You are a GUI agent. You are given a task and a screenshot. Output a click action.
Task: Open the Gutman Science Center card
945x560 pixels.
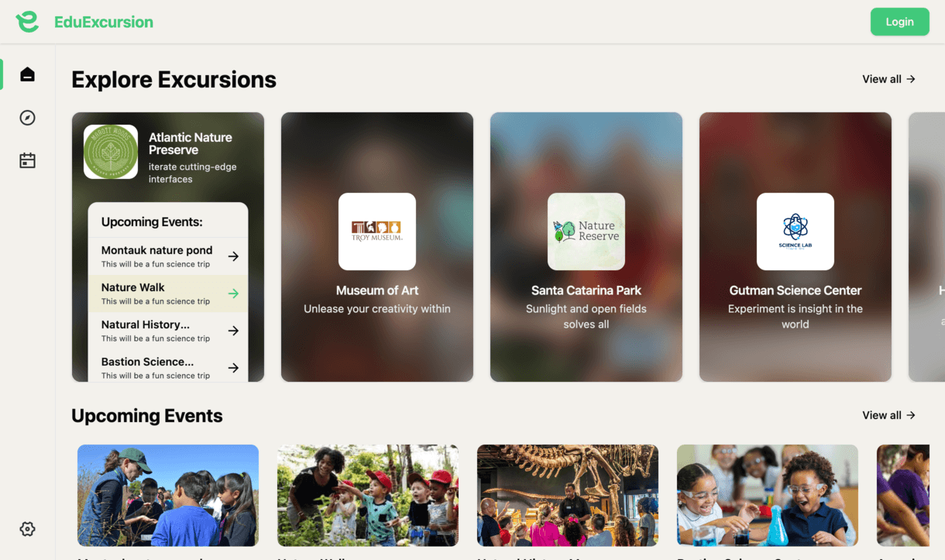(x=796, y=247)
